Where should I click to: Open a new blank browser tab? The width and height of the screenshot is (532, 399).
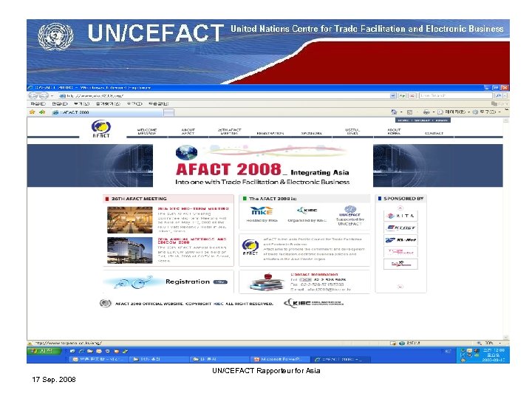[x=168, y=112]
